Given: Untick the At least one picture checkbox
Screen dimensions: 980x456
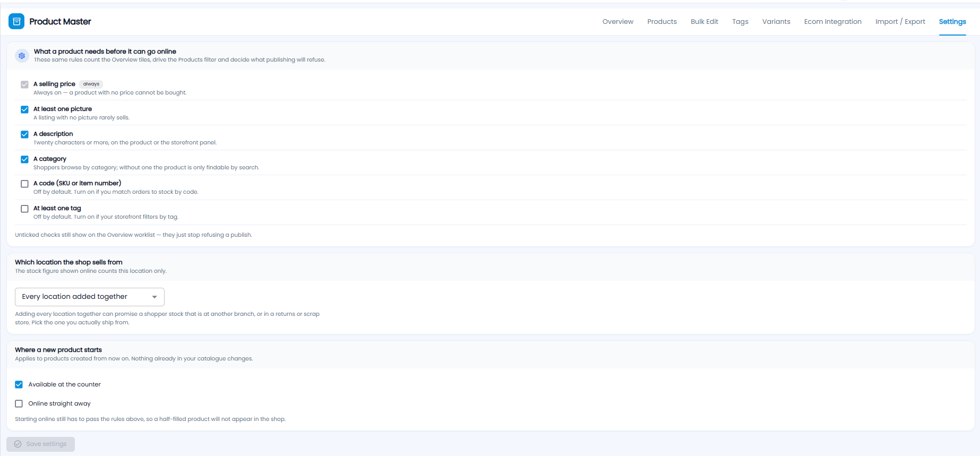Looking at the screenshot, I should 24,109.
